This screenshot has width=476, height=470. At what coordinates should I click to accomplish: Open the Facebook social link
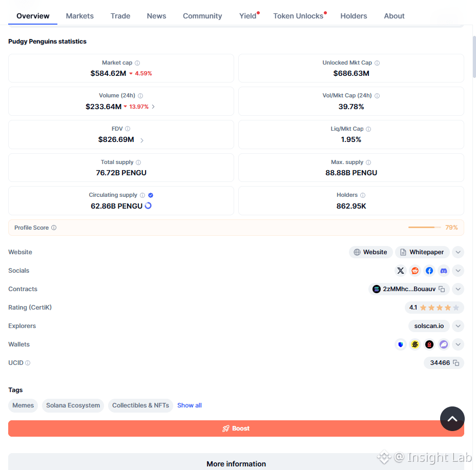(429, 271)
